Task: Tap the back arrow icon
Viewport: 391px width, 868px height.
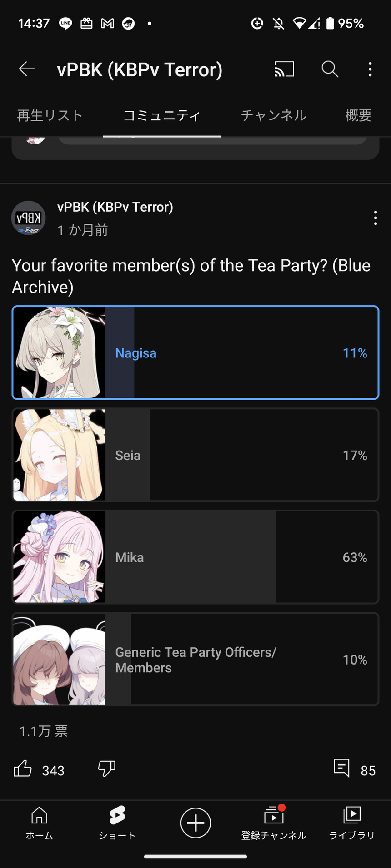Action: tap(27, 69)
